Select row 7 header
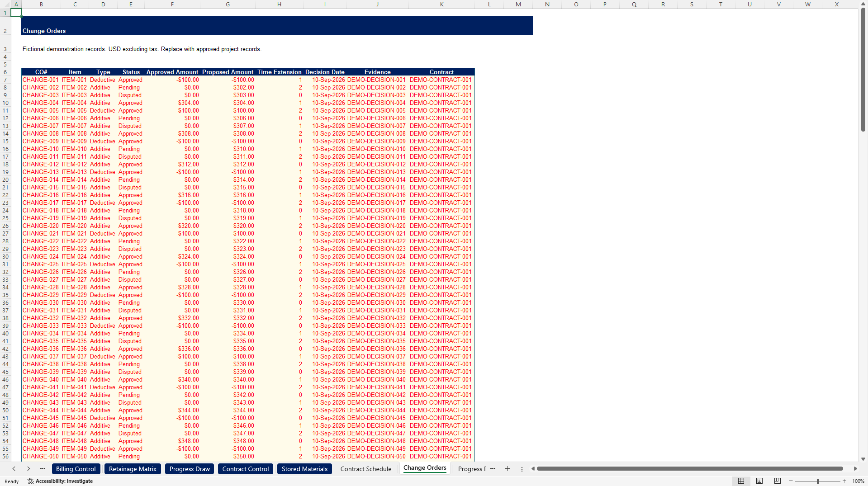The width and height of the screenshot is (868, 486). (x=5, y=80)
